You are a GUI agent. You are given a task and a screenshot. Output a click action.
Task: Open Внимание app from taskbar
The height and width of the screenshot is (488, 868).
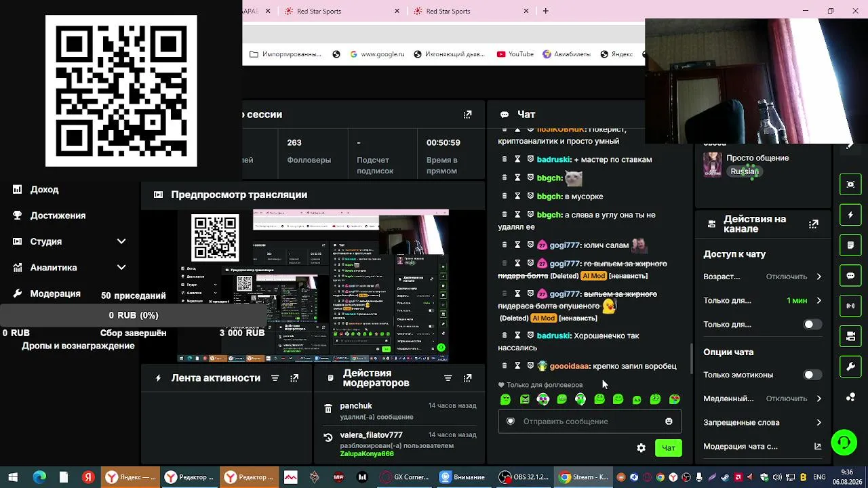(x=462, y=477)
